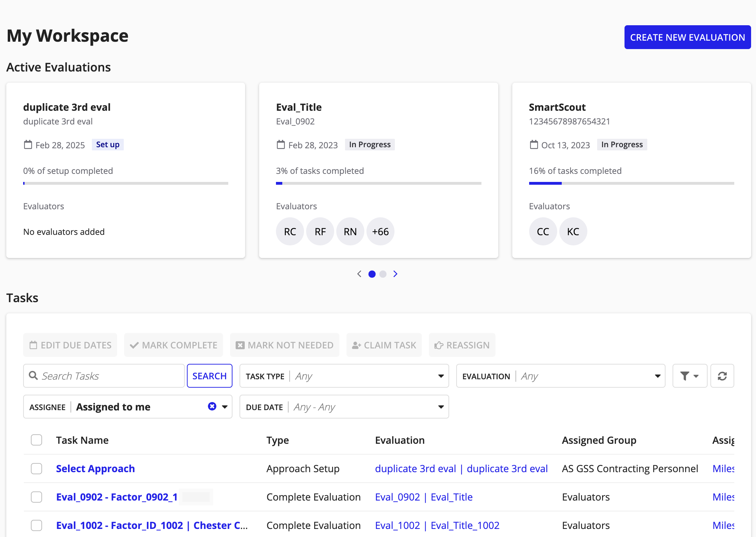The image size is (756, 537).
Task: Click the In Progress badge on Eval_Title card
Action: tap(370, 144)
